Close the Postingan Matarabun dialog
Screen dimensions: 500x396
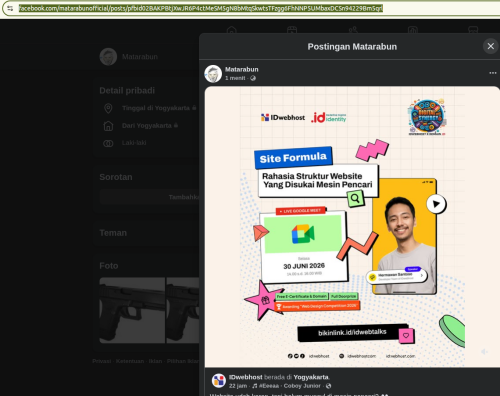click(491, 46)
